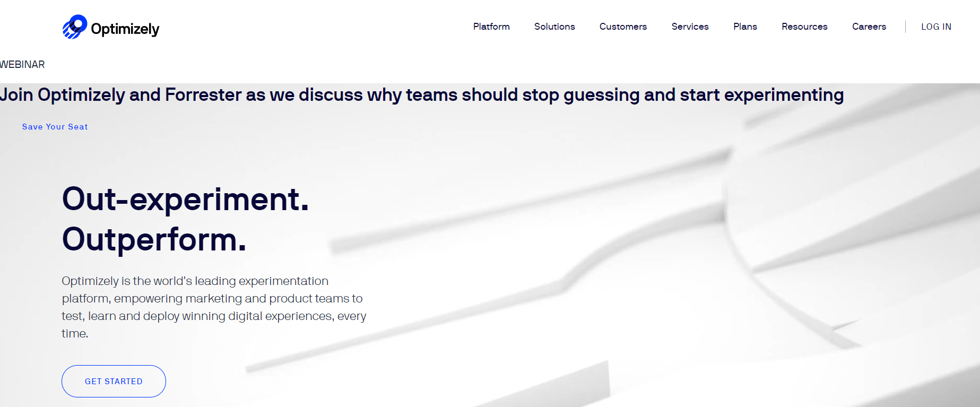Click the Optimizely wordmark text
Screen dimensions: 980x407
click(x=125, y=29)
